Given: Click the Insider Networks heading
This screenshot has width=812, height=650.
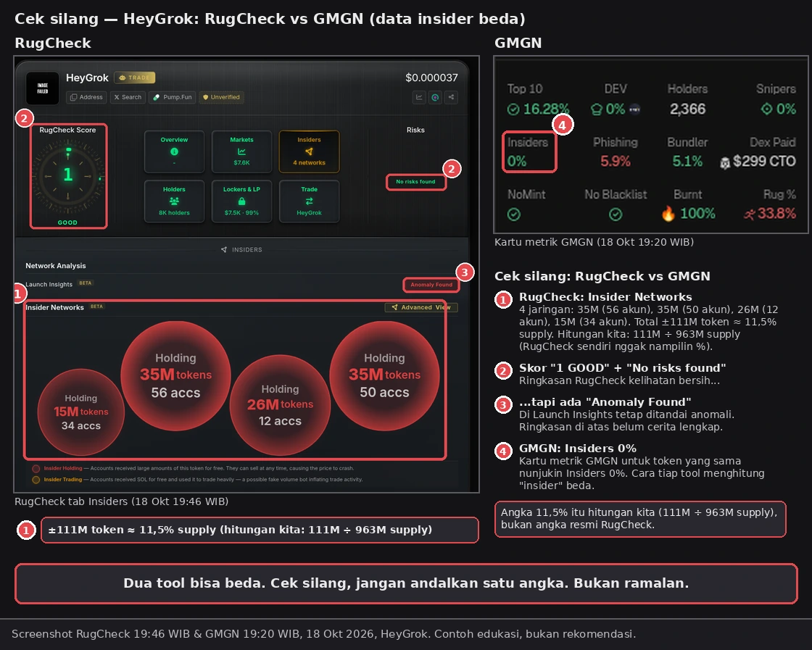Looking at the screenshot, I should click(x=54, y=307).
